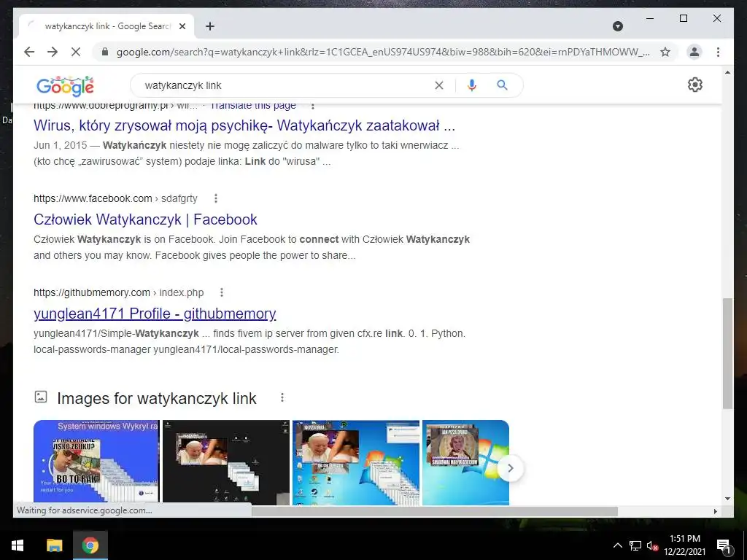Translate this page link for dobreprogramy
This screenshot has height=560, width=747.
(x=253, y=105)
